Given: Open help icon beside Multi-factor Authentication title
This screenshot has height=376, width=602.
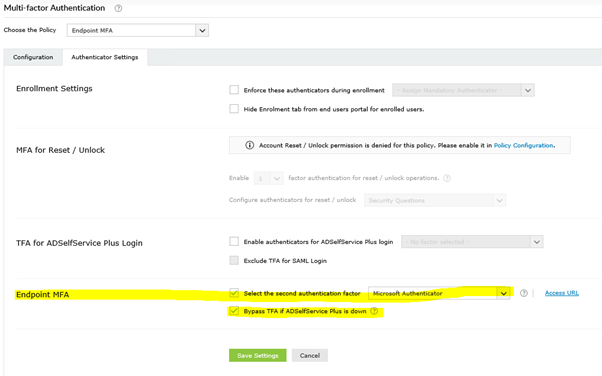Looking at the screenshot, I should [118, 8].
